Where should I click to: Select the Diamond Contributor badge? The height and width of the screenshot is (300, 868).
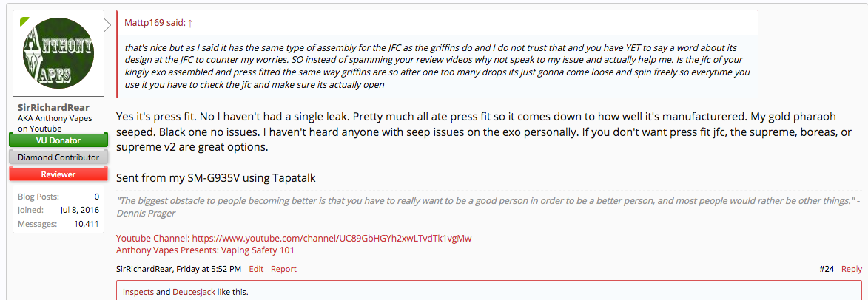[58, 157]
